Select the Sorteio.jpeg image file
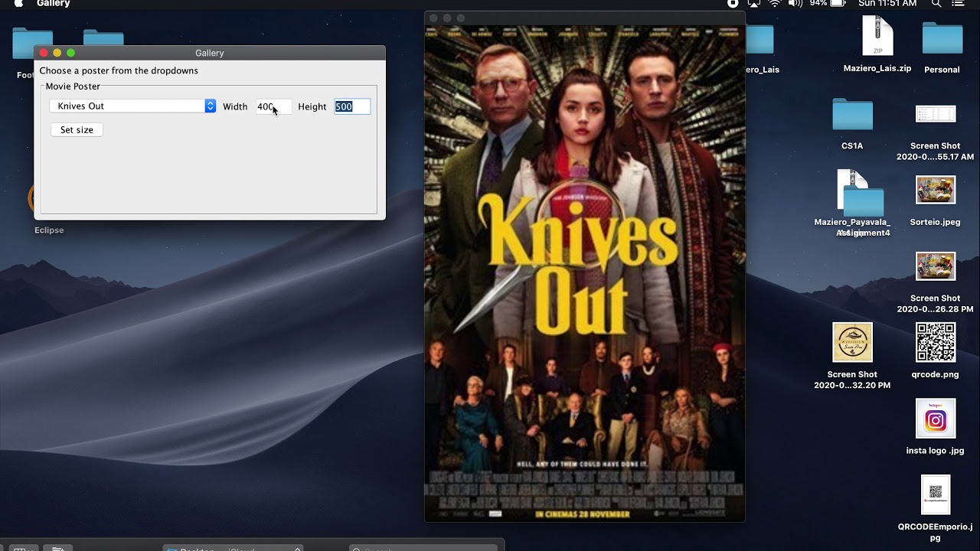The height and width of the screenshot is (551, 980). [x=936, y=190]
